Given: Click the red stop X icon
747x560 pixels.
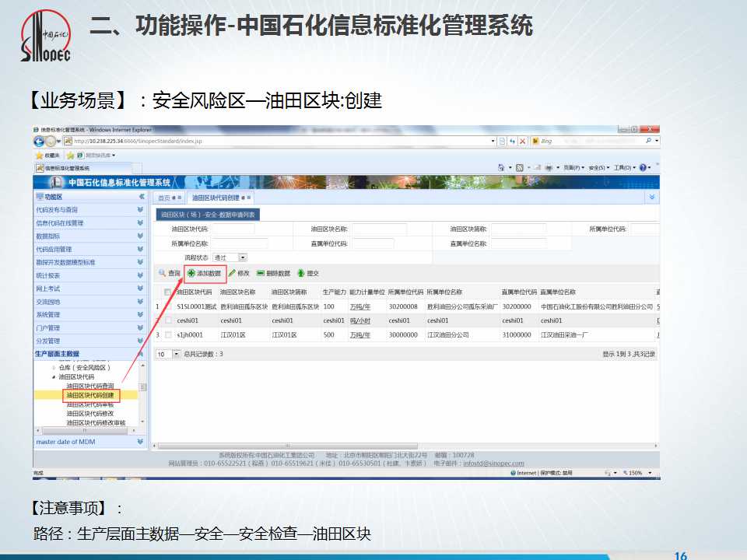Looking at the screenshot, I should pos(523,141).
